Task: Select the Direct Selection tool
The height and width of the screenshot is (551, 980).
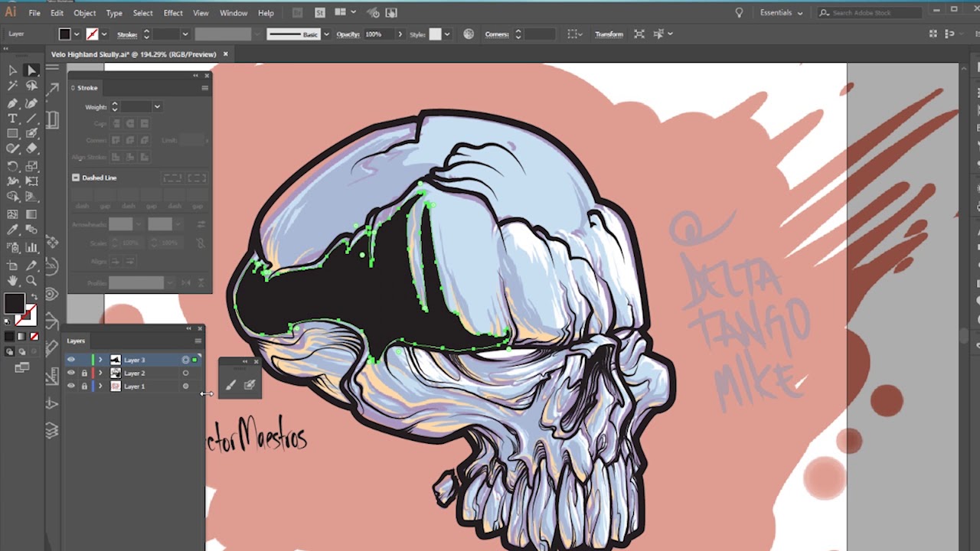Action: 31,70
